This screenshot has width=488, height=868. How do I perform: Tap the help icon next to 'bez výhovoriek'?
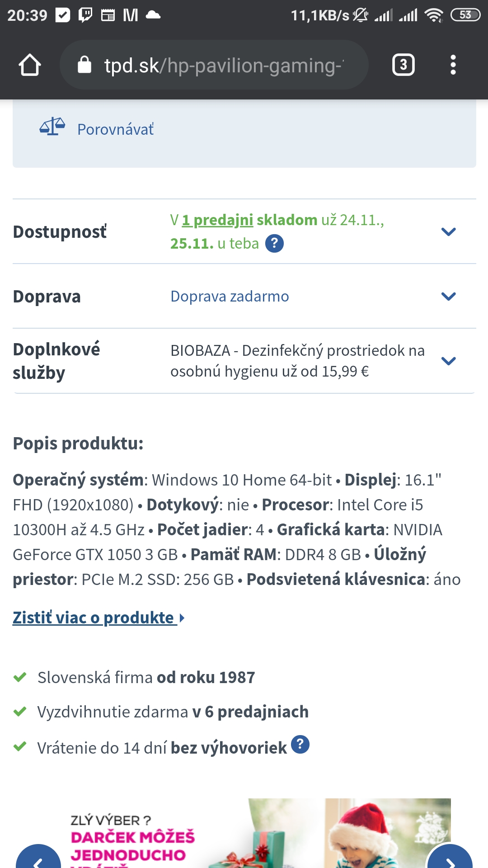tap(300, 745)
